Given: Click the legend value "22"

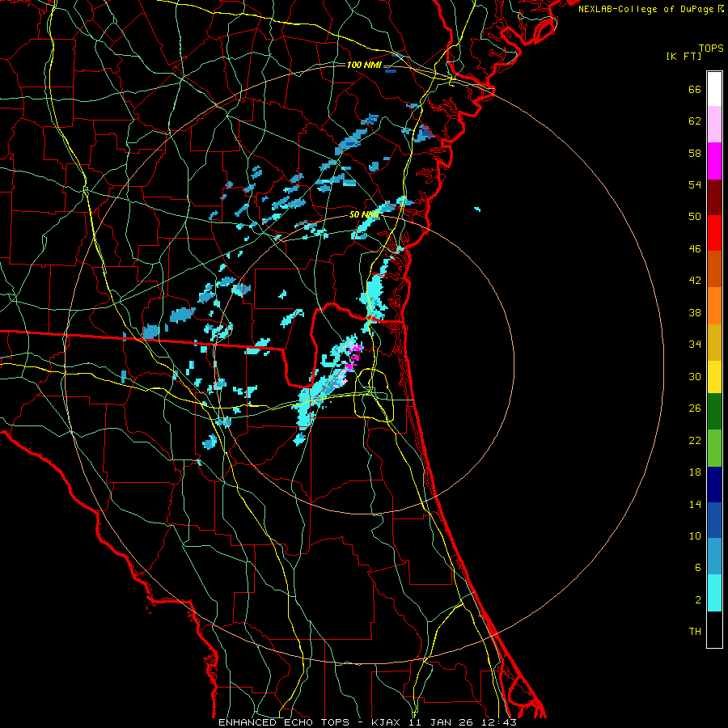Looking at the screenshot, I should [x=695, y=441].
